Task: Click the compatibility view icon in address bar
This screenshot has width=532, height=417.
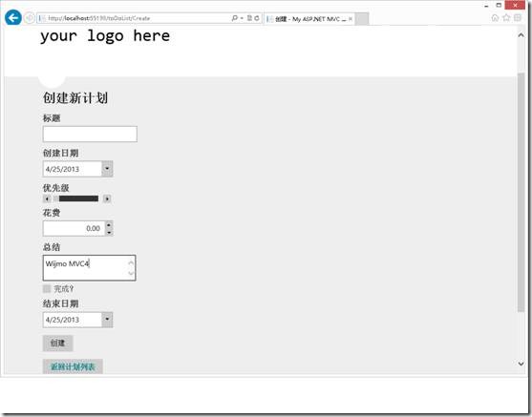Action: pos(249,18)
